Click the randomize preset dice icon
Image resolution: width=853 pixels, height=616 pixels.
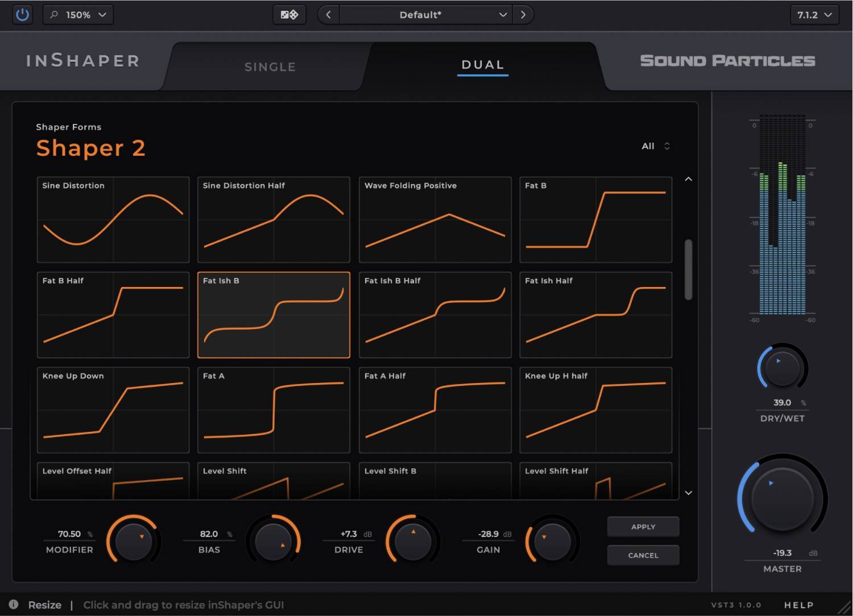[x=289, y=14]
